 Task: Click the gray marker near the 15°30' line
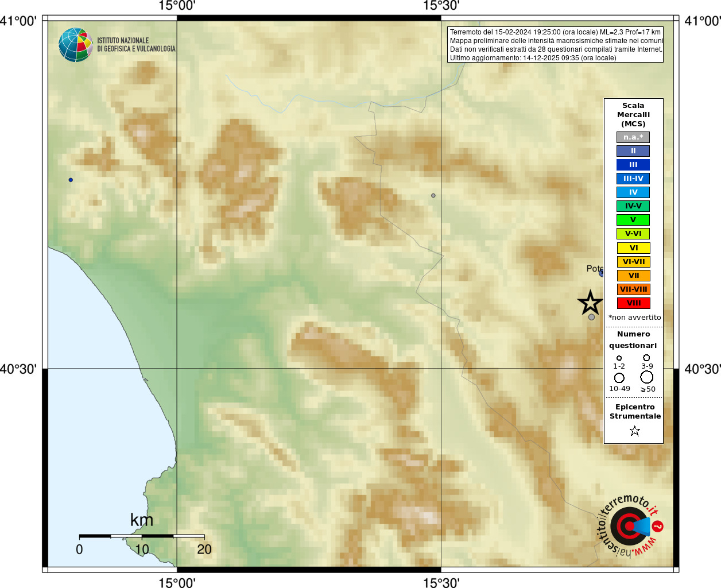click(433, 196)
